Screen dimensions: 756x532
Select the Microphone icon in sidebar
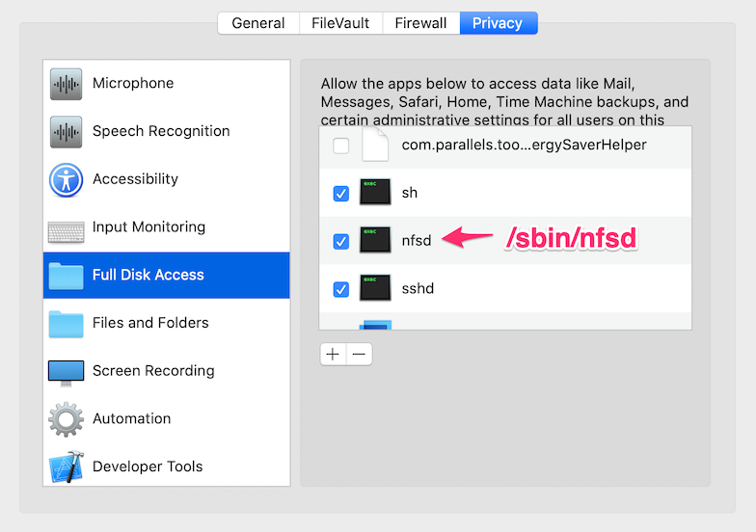click(x=67, y=84)
